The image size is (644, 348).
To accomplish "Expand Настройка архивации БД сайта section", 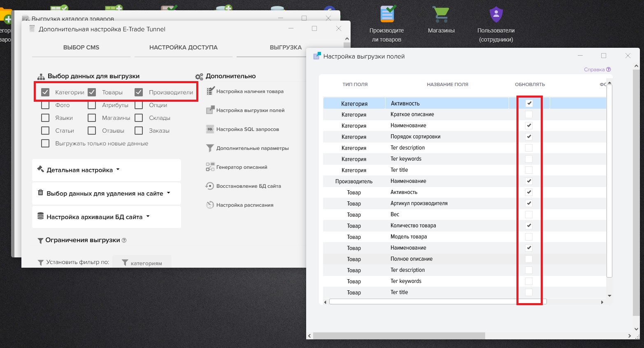I will coord(107,217).
